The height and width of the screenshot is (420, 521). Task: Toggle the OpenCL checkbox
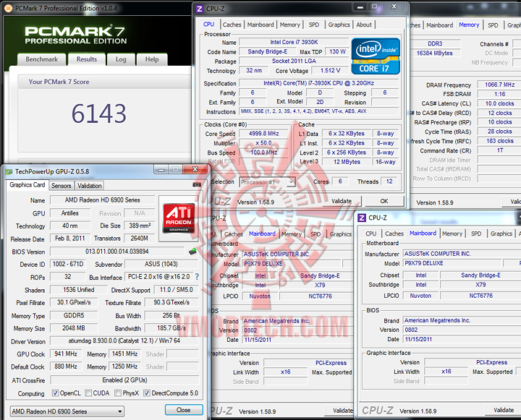(x=56, y=393)
